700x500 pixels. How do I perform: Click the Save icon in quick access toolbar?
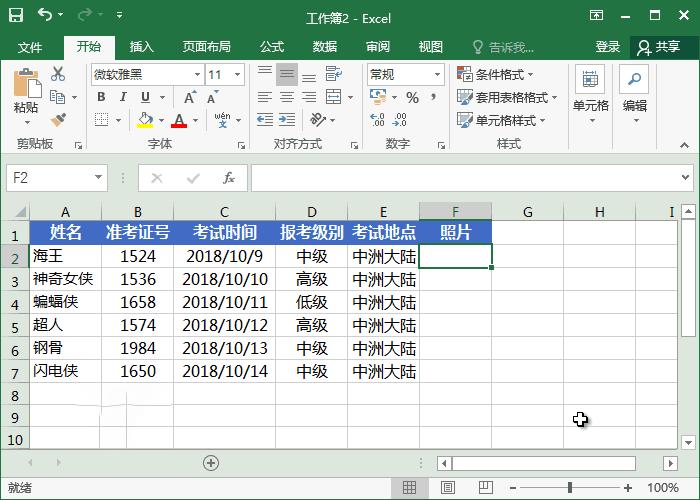click(16, 15)
